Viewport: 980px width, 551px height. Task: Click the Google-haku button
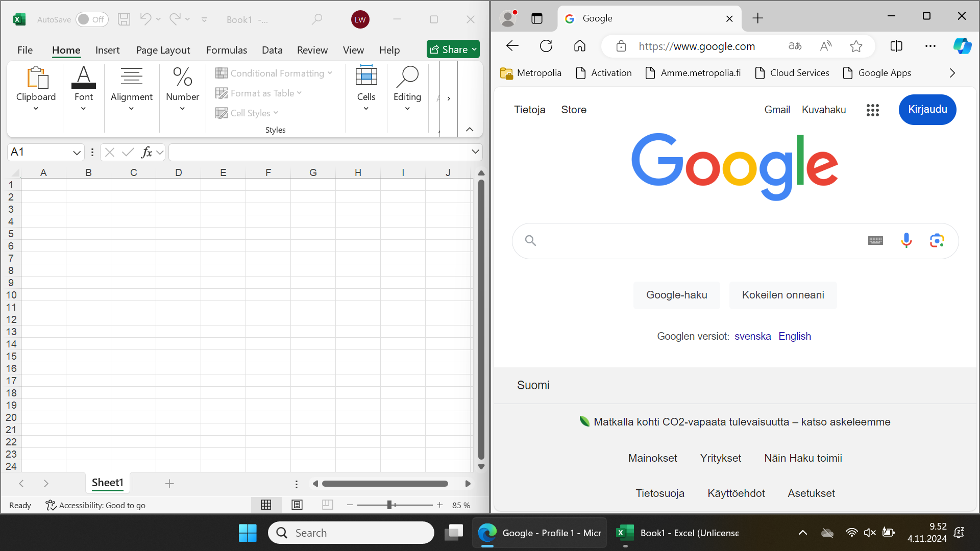(676, 295)
